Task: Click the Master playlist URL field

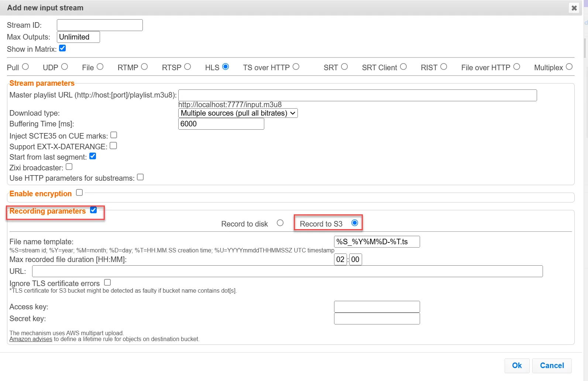Action: click(357, 95)
